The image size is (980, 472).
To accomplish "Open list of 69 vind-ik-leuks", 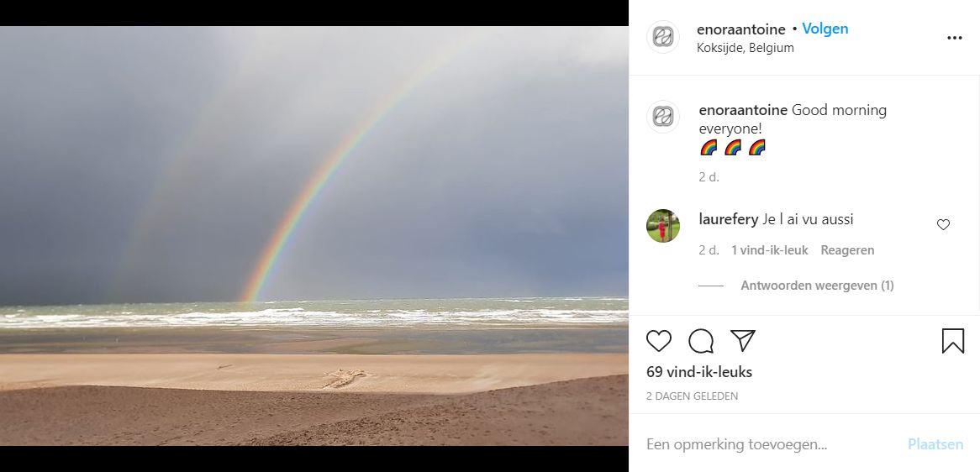I will [x=698, y=372].
